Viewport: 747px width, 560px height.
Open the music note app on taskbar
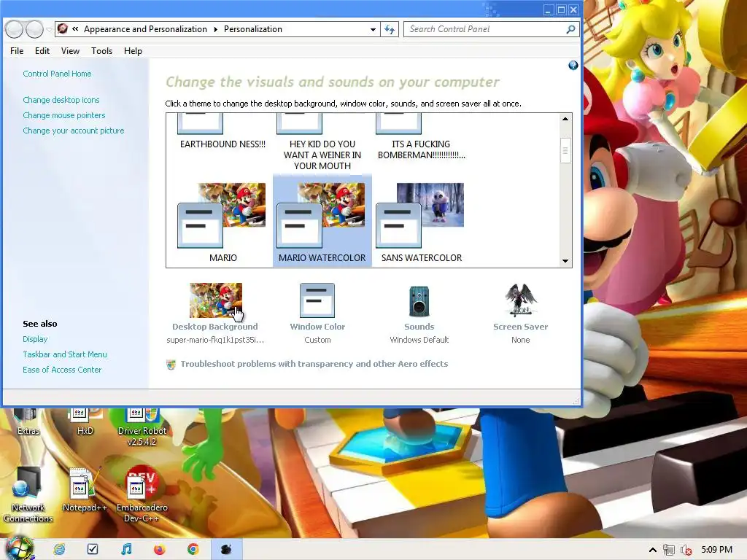(x=126, y=550)
